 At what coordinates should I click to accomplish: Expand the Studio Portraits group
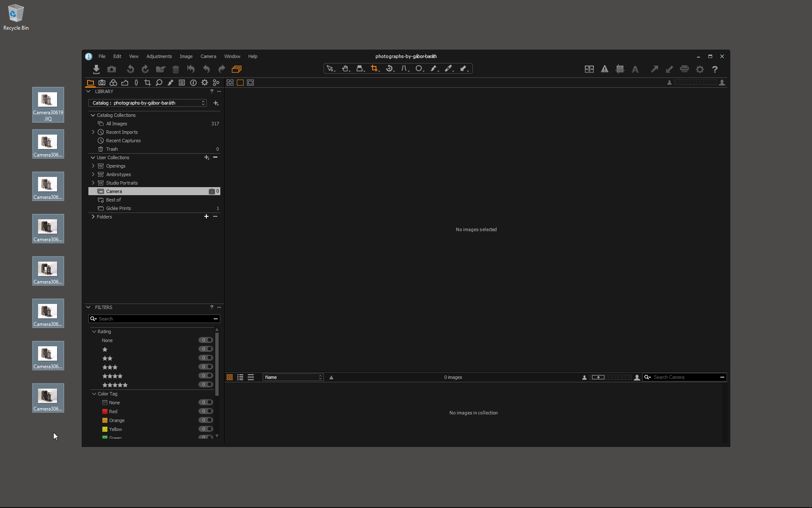tap(93, 183)
